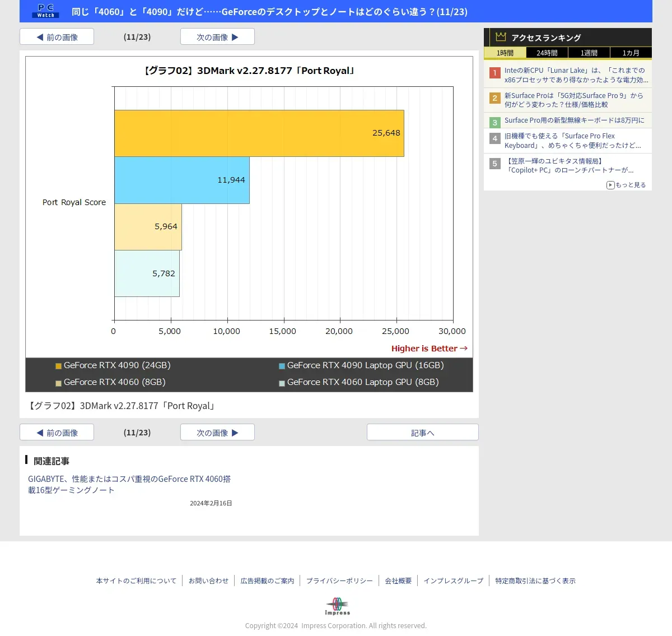Return to the article via the 記事へ button
672x636 pixels.
(x=423, y=432)
